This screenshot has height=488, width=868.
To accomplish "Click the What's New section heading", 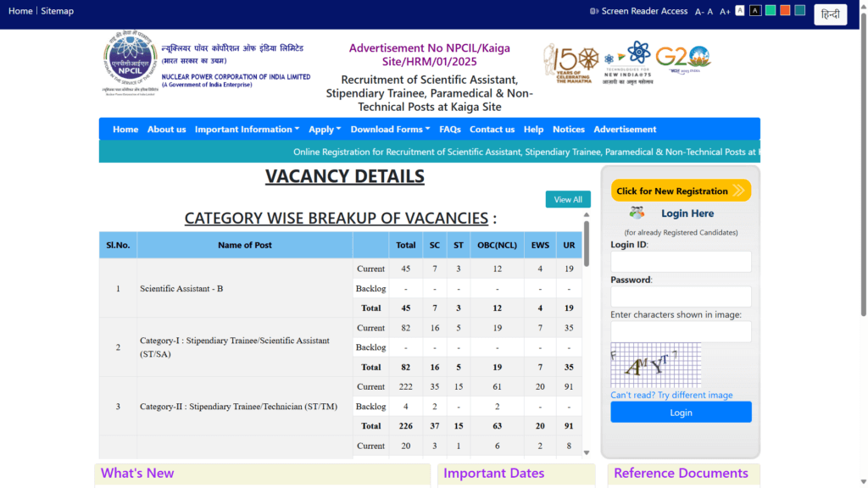I will pyautogui.click(x=137, y=473).
